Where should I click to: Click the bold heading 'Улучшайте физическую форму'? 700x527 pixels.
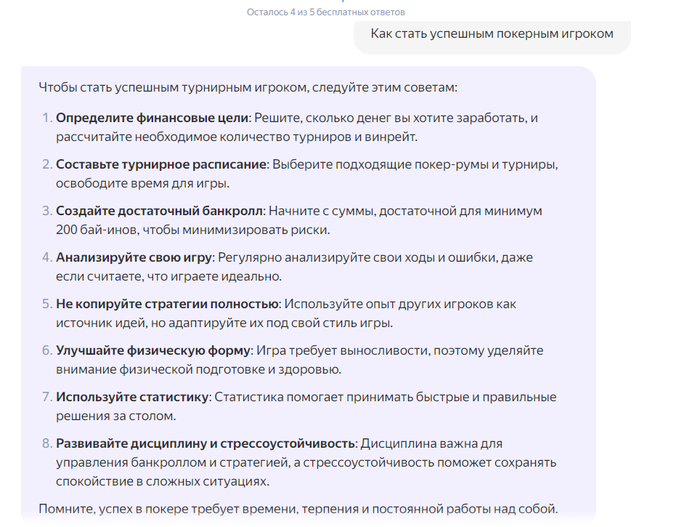[153, 351]
